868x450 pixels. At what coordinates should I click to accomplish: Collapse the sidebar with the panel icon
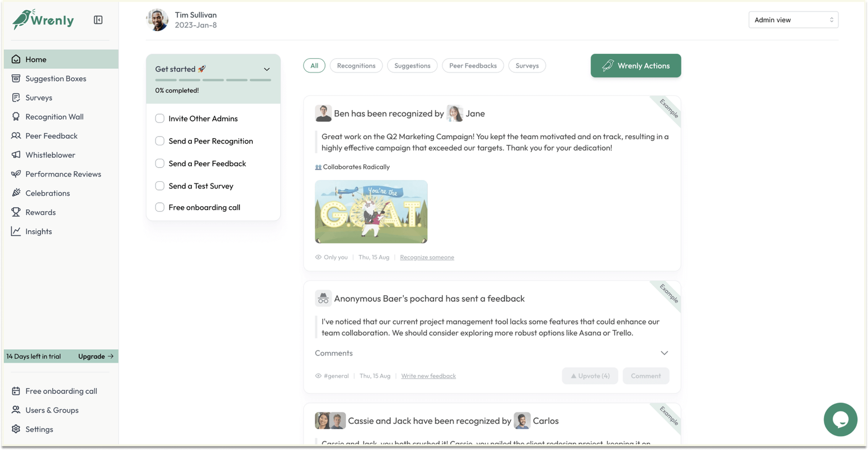pos(98,20)
